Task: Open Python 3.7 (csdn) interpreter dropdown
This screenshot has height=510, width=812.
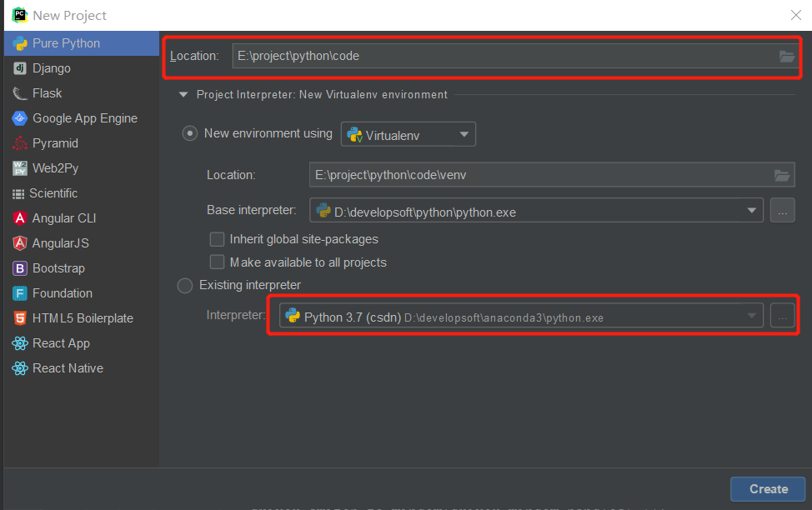Action: coord(521,316)
